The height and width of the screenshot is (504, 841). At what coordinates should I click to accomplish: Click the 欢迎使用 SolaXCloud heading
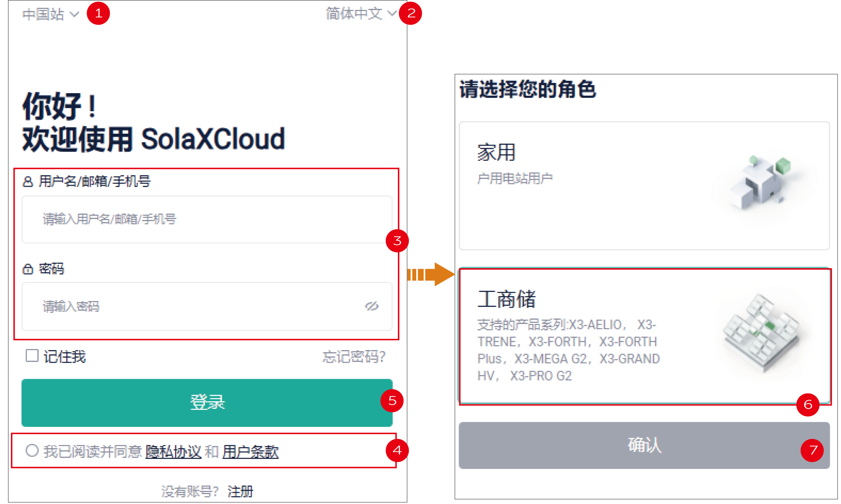[154, 139]
